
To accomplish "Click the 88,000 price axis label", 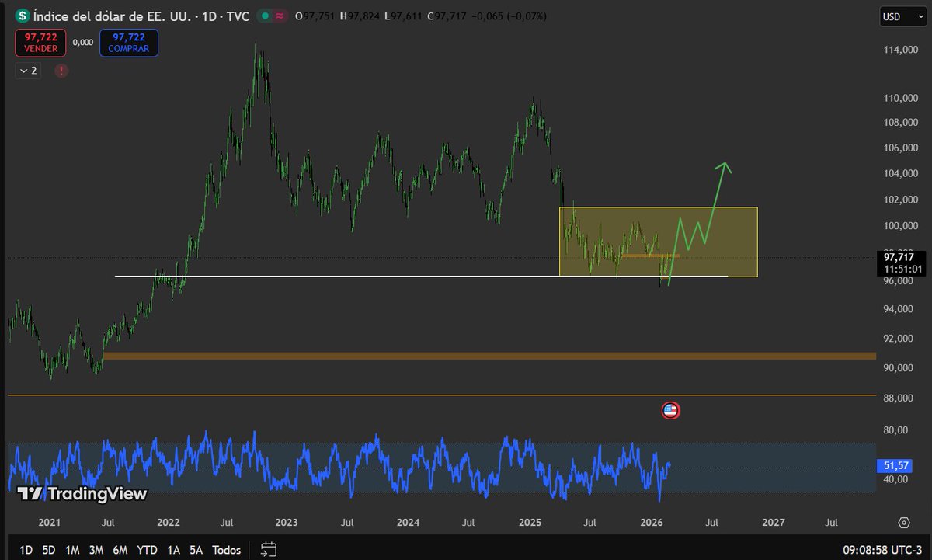I will (902, 398).
